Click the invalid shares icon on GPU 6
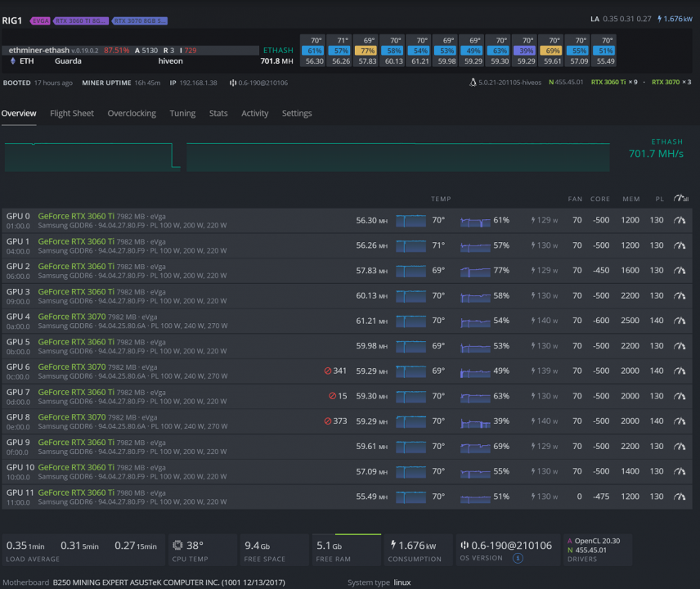The height and width of the screenshot is (589, 700). point(328,371)
